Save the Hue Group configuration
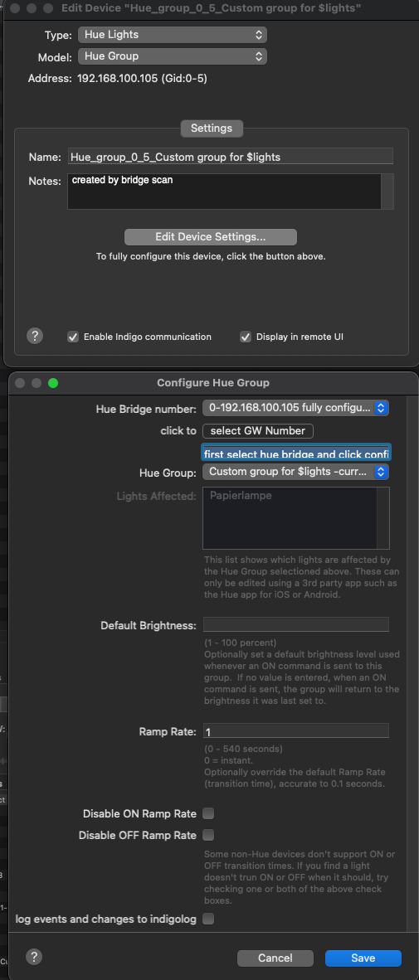419x980 pixels. click(x=363, y=958)
